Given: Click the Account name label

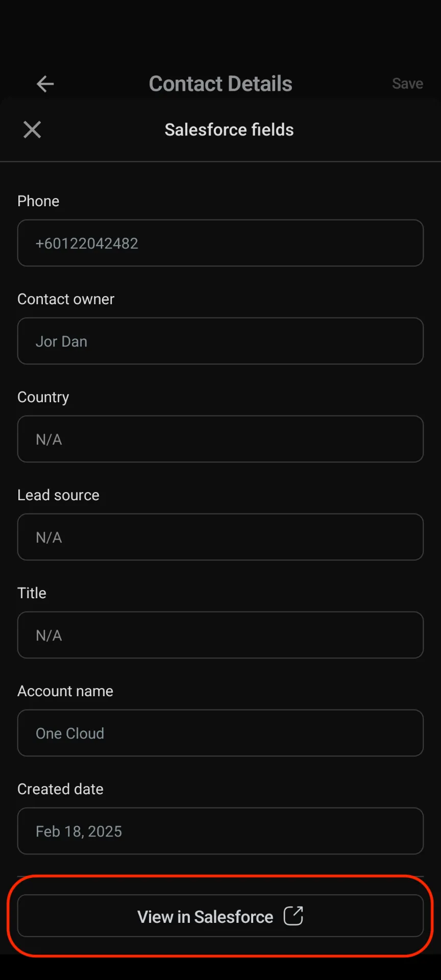Looking at the screenshot, I should pos(65,691).
